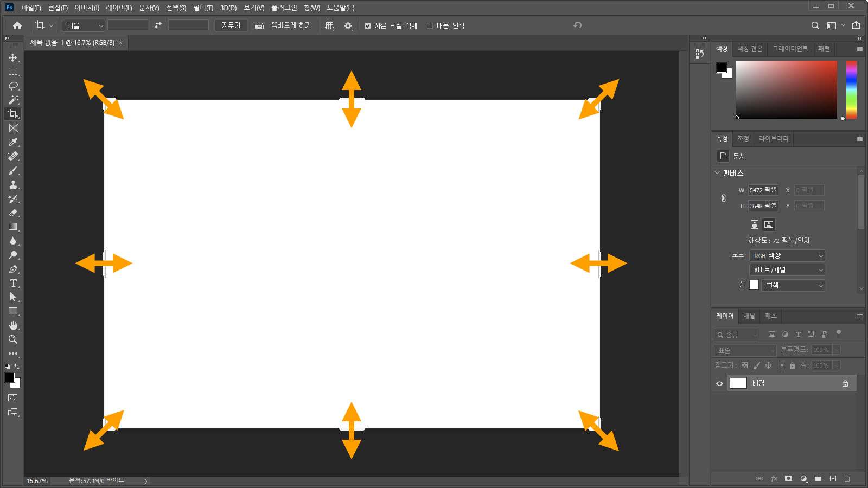This screenshot has height=488, width=868.
Task: Switch to 조정 tab
Action: pyautogui.click(x=743, y=139)
